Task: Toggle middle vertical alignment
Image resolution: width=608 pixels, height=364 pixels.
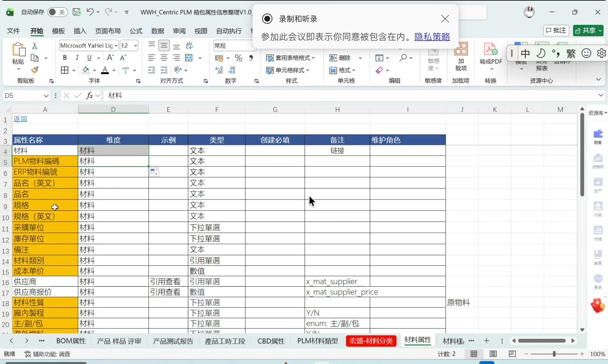Action: point(164,46)
